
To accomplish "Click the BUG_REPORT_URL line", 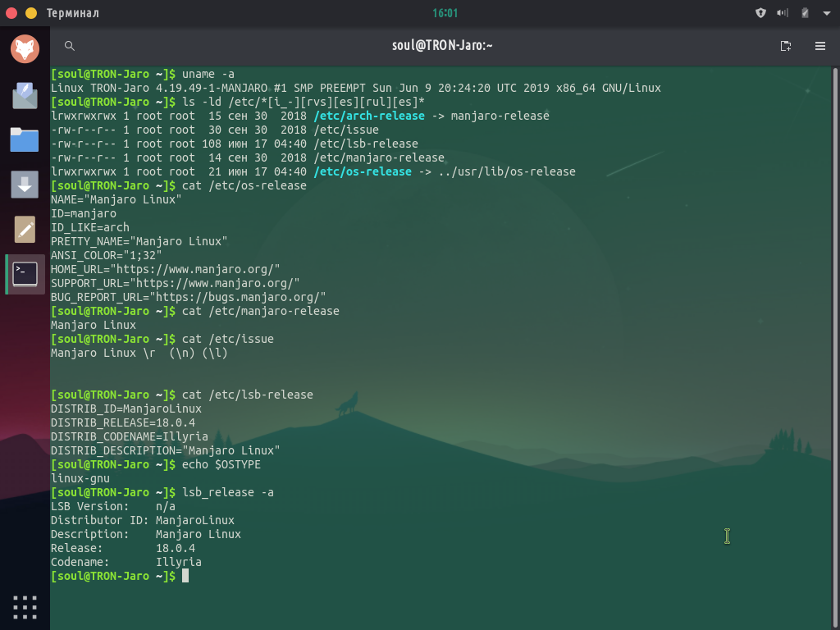I will [189, 297].
